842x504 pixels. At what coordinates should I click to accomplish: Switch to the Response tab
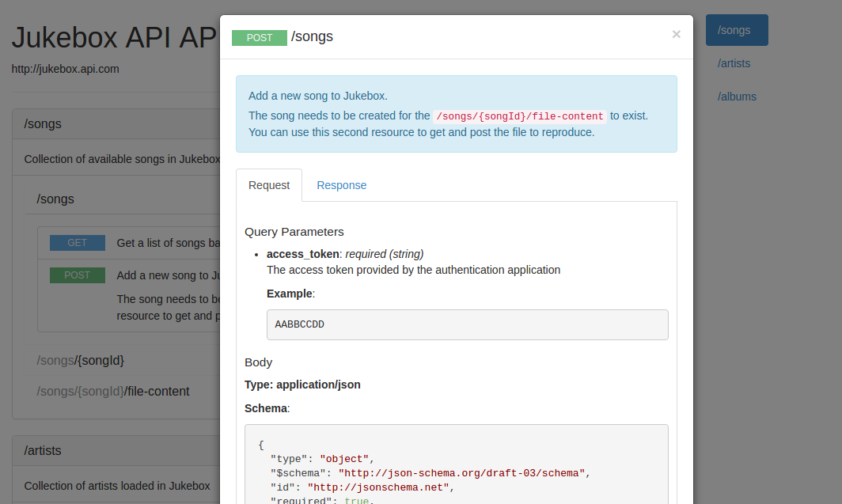coord(342,185)
